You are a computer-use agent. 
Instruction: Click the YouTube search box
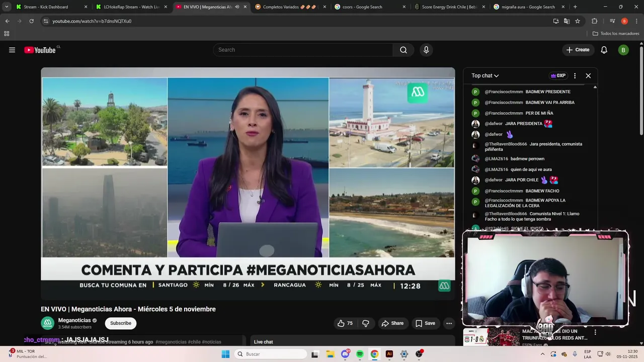(x=303, y=50)
